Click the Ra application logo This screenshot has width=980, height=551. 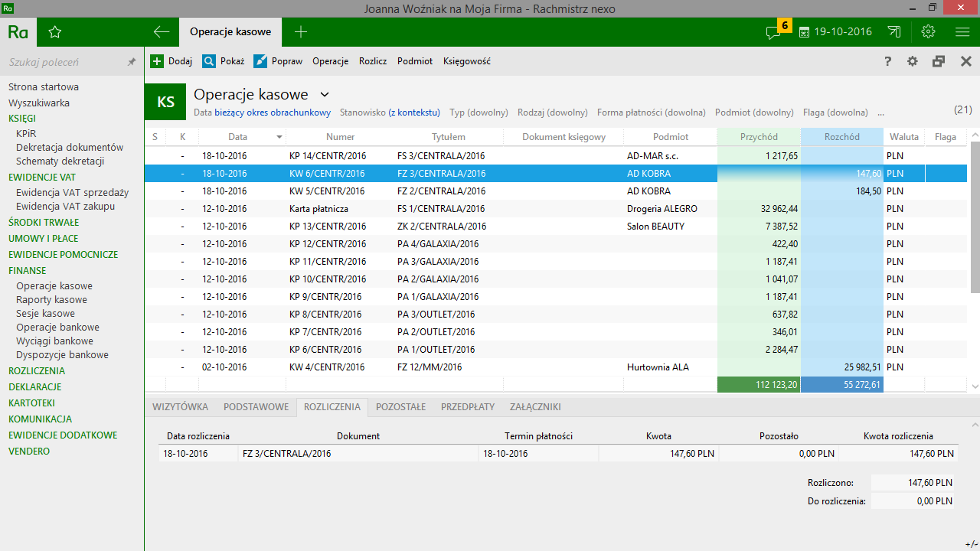18,32
